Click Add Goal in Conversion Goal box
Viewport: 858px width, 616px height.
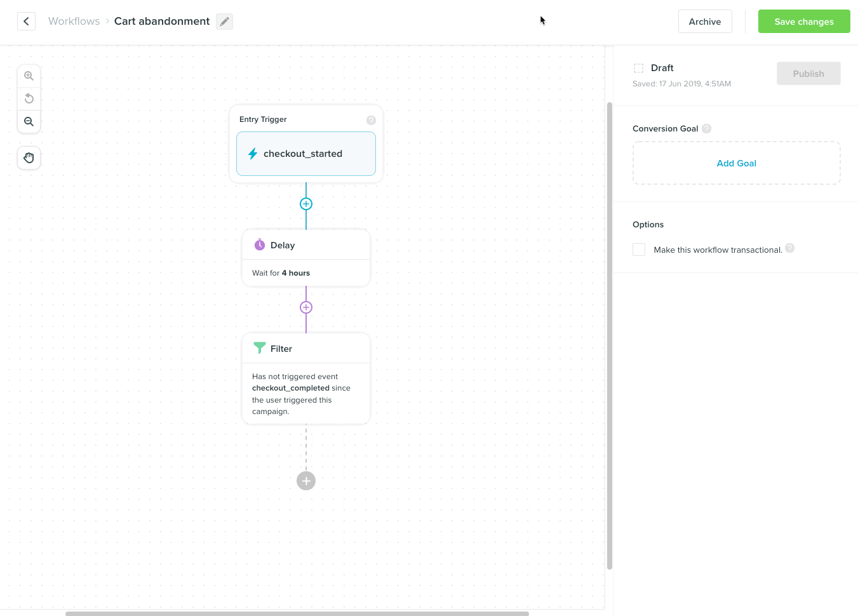[x=736, y=163]
